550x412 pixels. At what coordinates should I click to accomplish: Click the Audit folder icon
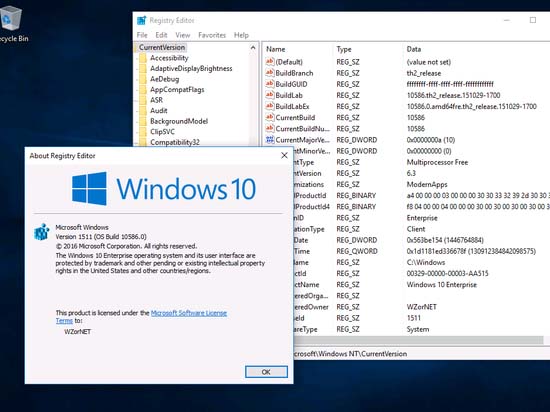(x=143, y=110)
